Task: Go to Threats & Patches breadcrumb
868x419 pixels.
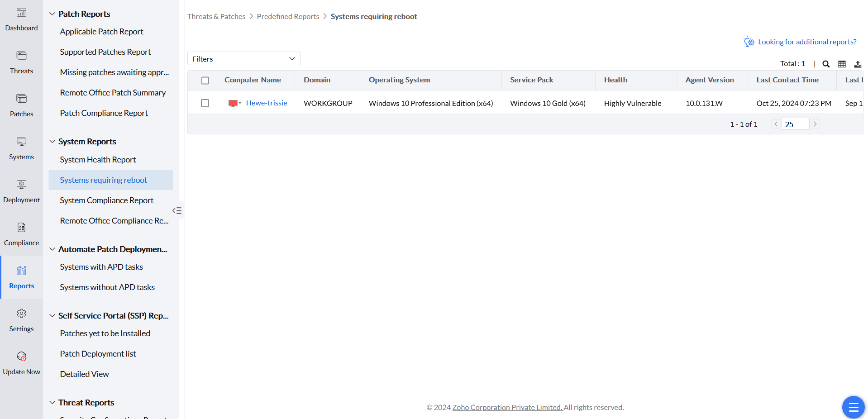Action: click(216, 16)
